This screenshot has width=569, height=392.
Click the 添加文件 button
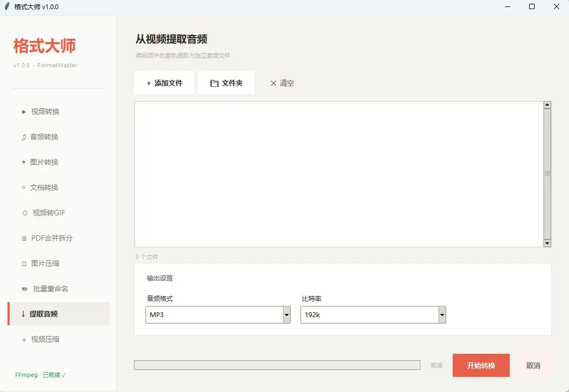[x=164, y=83]
